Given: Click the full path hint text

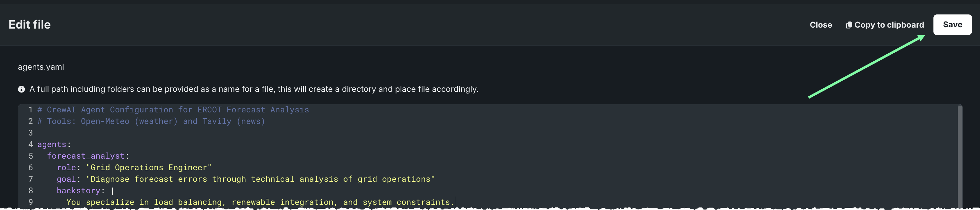Looking at the screenshot, I should tap(254, 89).
